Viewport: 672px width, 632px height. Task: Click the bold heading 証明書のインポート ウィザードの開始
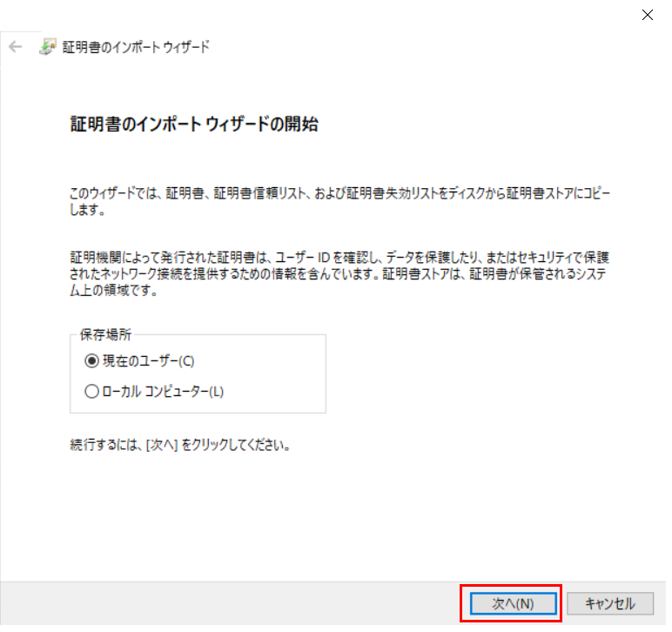(193, 124)
